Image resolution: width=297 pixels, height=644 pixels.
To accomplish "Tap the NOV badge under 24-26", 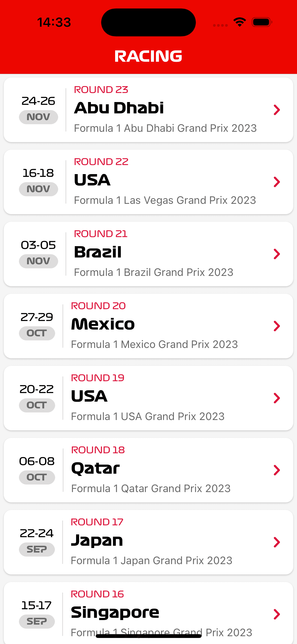I will (39, 117).
